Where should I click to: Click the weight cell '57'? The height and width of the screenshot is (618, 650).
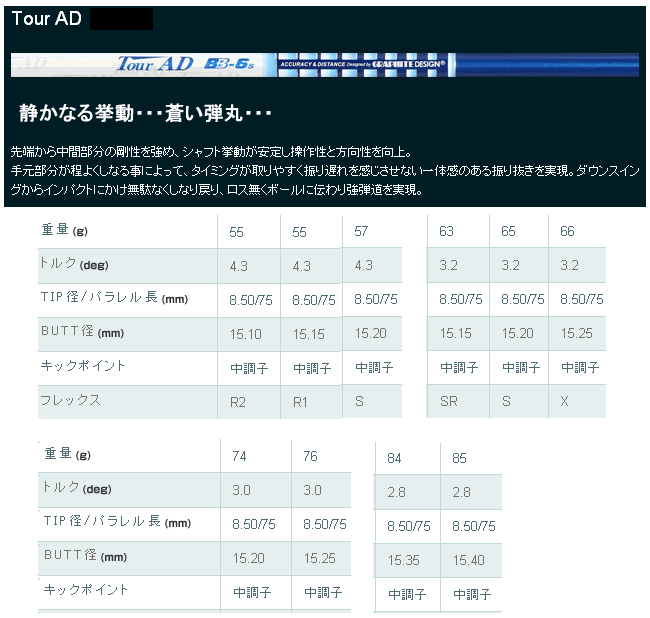coord(361,231)
